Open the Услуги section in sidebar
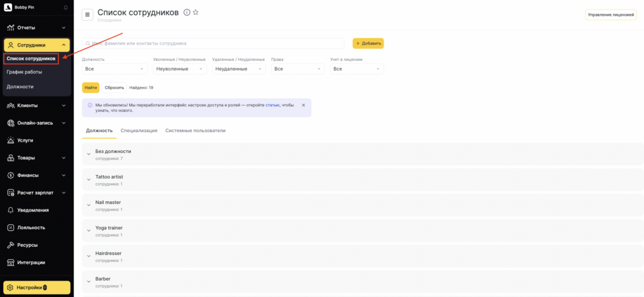The width and height of the screenshot is (644, 297). coord(25,140)
